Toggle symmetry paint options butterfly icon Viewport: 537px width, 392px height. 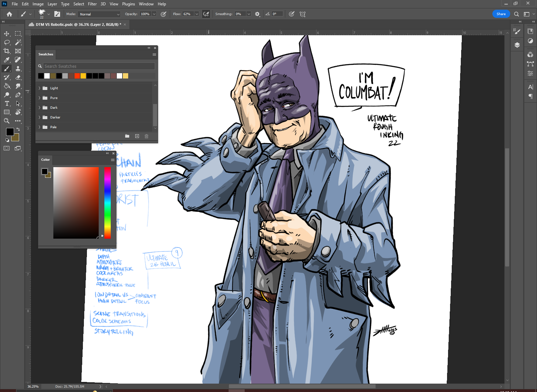(x=303, y=14)
